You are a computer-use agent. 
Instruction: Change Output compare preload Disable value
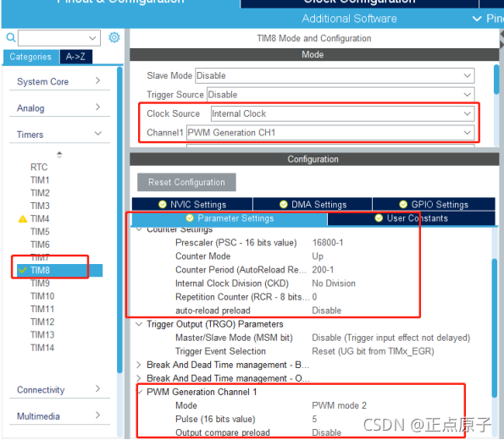click(x=327, y=432)
